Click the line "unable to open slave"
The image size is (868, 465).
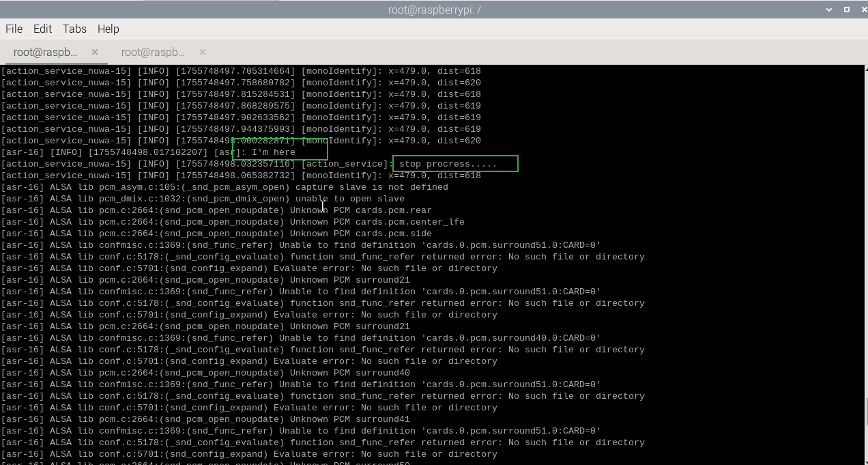[203, 199]
